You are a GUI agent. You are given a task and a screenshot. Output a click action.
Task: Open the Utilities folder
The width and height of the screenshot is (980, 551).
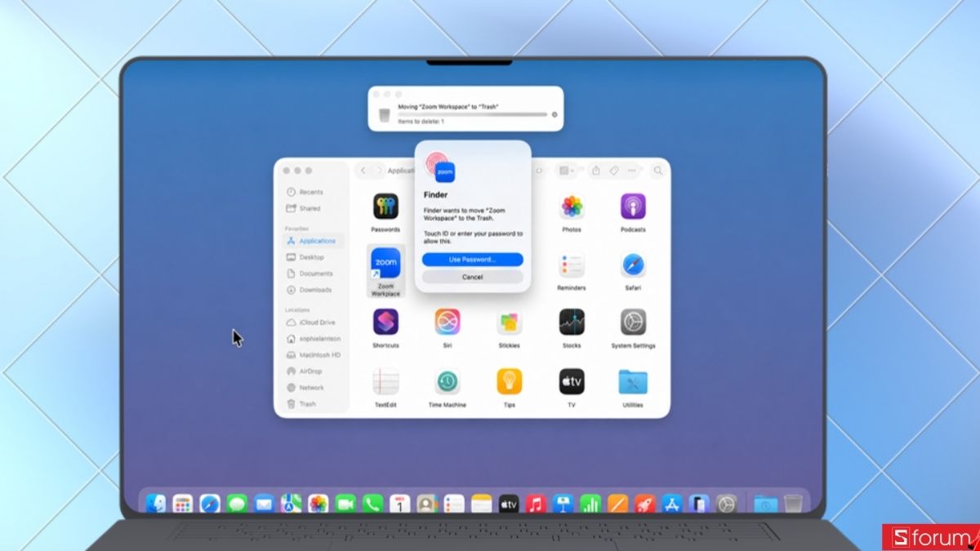pyautogui.click(x=633, y=381)
